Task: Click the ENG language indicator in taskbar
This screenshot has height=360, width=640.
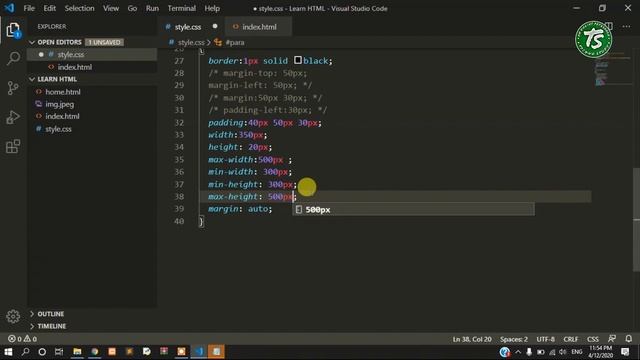Action: [577, 352]
